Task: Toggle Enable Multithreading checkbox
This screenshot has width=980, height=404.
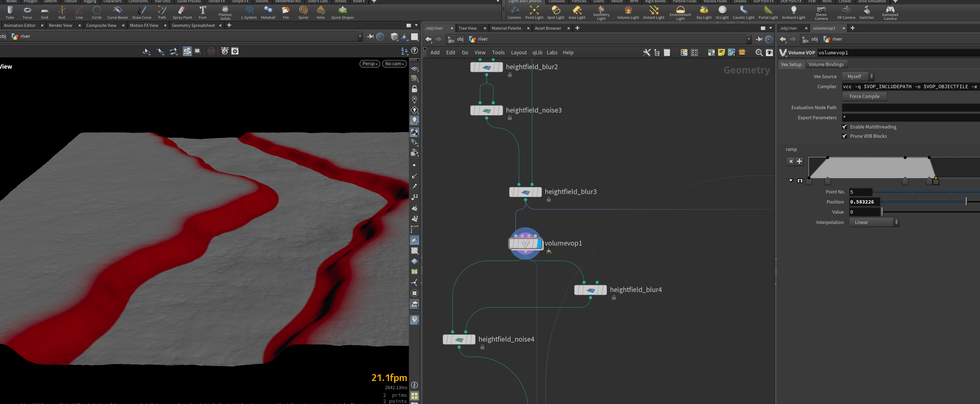Action: (844, 127)
